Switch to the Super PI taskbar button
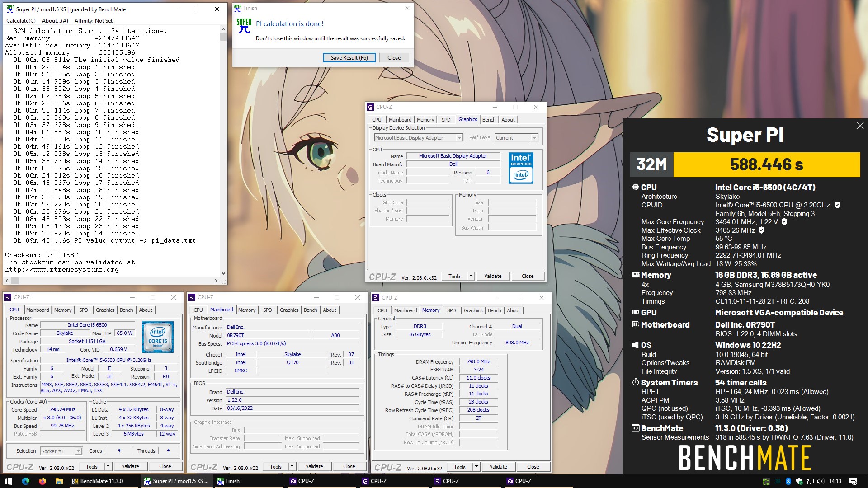Image resolution: width=868 pixels, height=488 pixels. coord(176,481)
